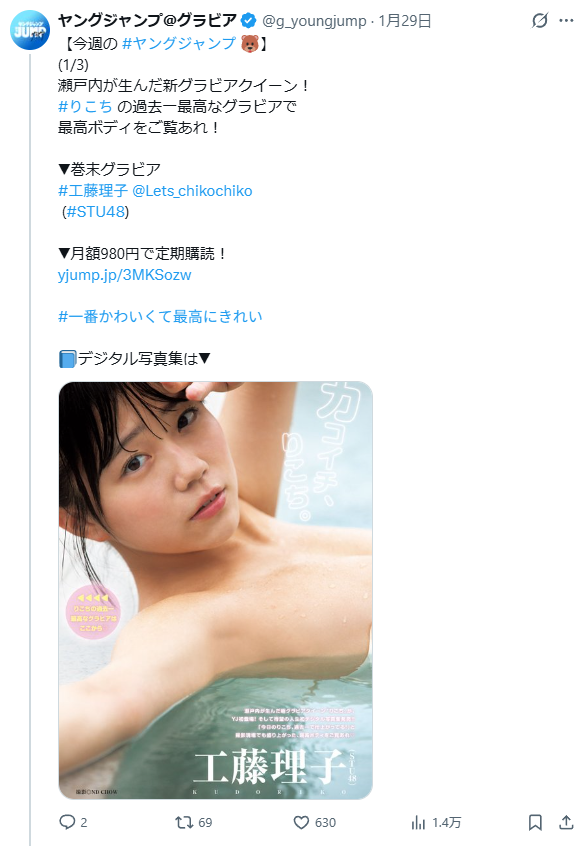Open the #STU48 hashtag
This screenshot has width=585, height=846.
[96, 212]
